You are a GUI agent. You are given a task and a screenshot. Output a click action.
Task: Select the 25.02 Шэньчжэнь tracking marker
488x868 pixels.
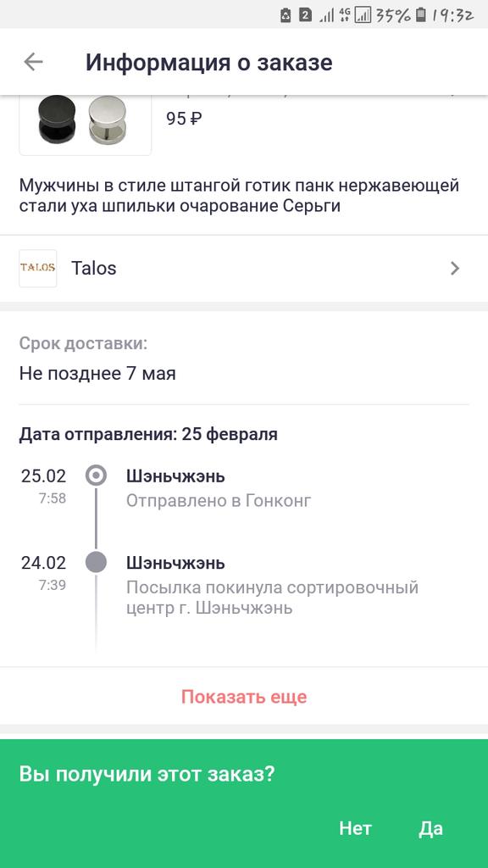(x=97, y=476)
